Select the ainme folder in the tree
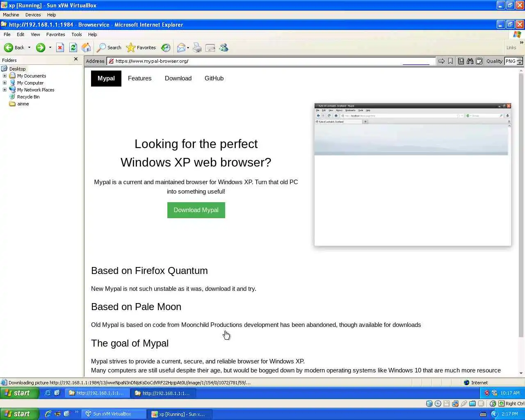Image resolution: width=525 pixels, height=420 pixels. 23,104
